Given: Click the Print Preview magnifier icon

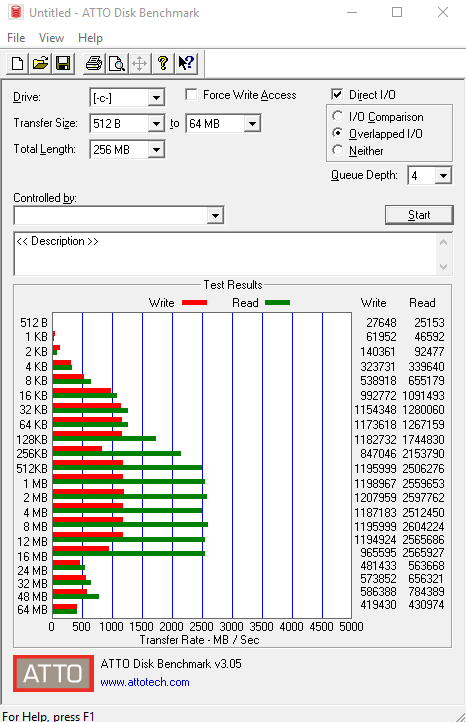Looking at the screenshot, I should pyautogui.click(x=117, y=63).
